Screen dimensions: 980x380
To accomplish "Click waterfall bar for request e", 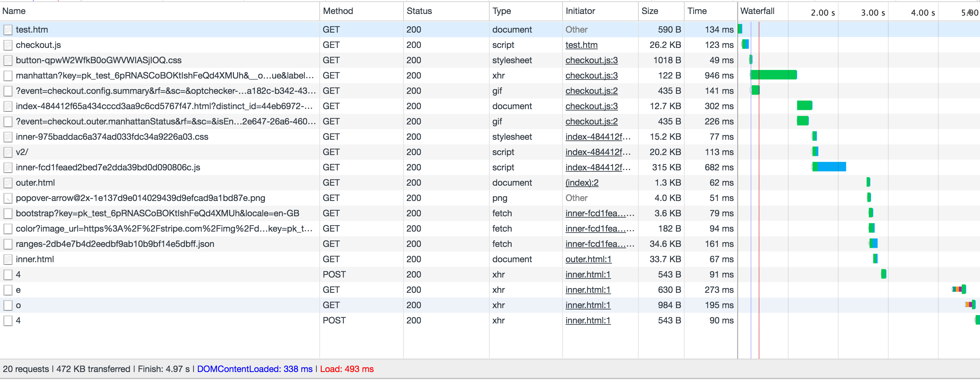I will 959,289.
